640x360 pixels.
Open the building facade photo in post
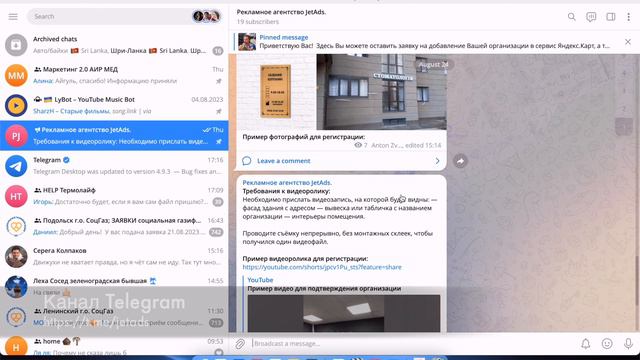(381, 92)
